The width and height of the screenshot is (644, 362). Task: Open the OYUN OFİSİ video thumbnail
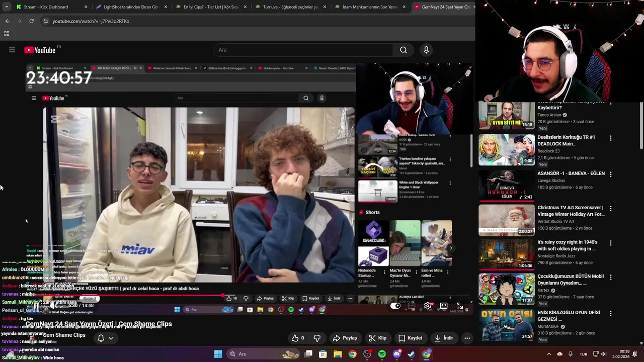click(507, 325)
